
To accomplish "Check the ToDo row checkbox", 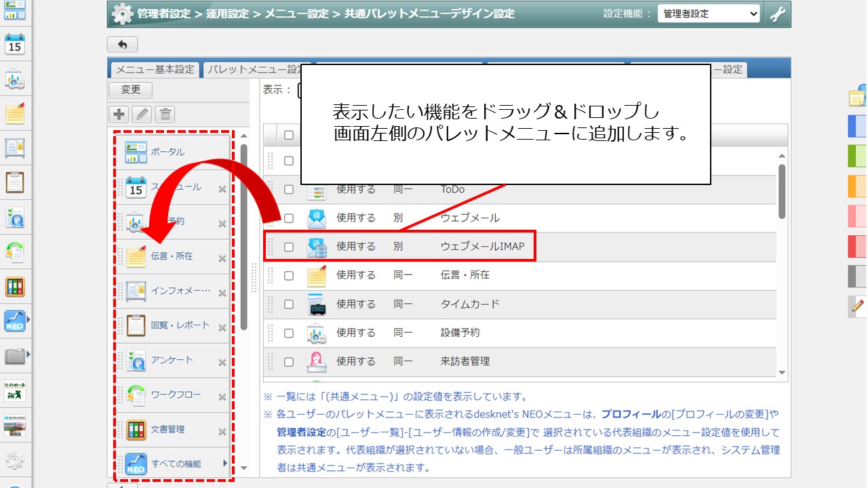I will (x=288, y=189).
